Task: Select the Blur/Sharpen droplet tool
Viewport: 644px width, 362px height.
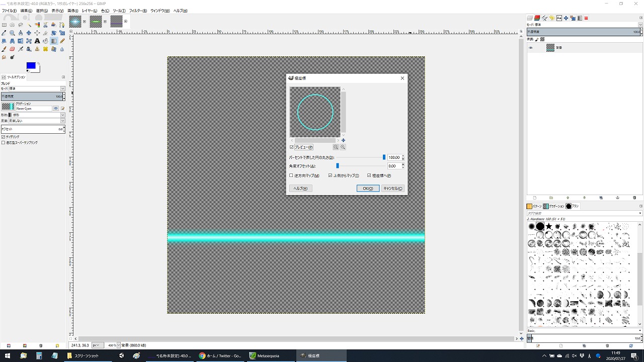Action: pyautogui.click(x=62, y=49)
